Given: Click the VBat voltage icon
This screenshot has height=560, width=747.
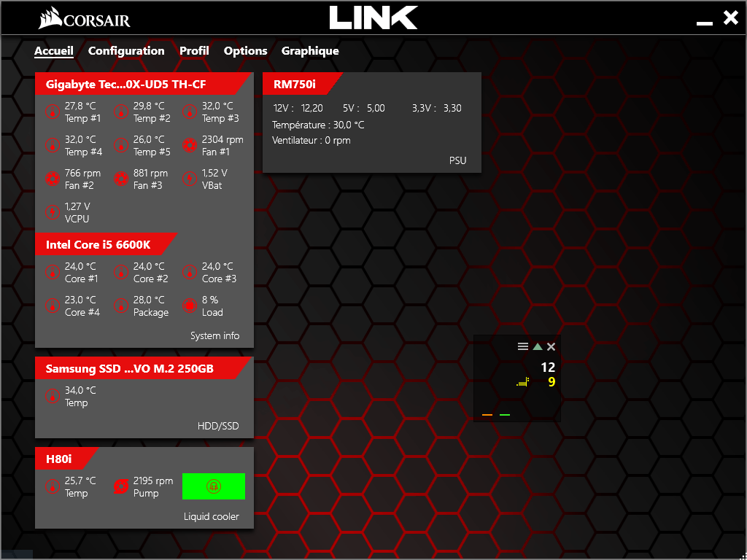Looking at the screenshot, I should coord(190,179).
